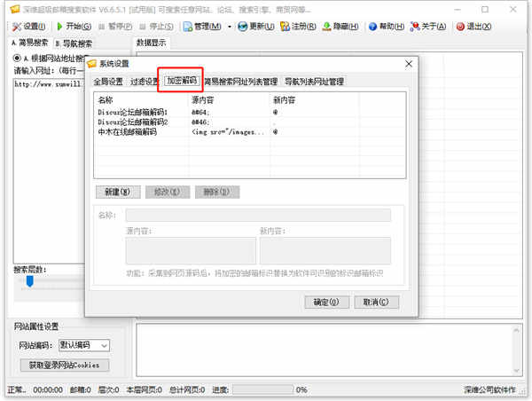Click the 新建 (New) button
Image resolution: width=532 pixels, height=401 pixels.
tap(117, 192)
